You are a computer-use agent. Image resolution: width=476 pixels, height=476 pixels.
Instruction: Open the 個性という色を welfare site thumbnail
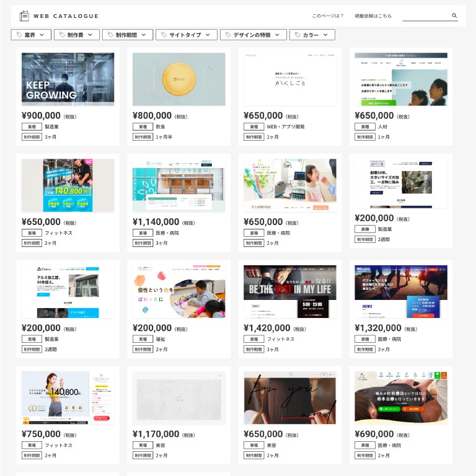(x=178, y=291)
